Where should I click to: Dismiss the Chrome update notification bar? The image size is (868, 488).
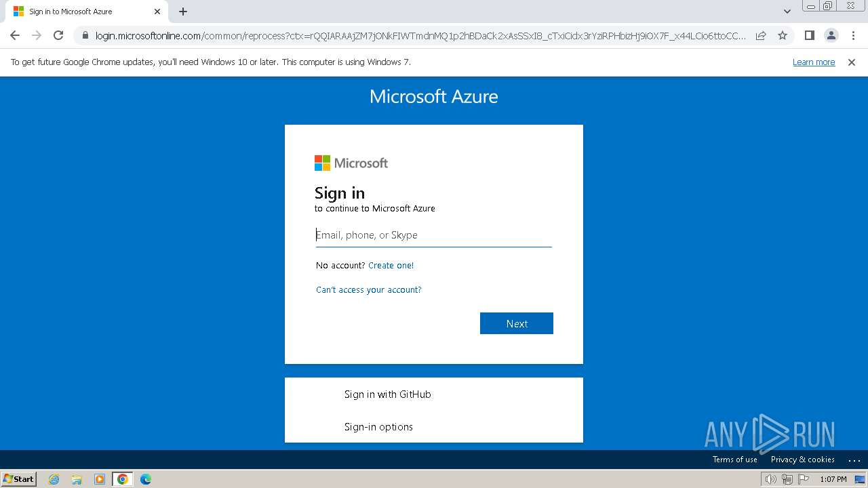tap(852, 62)
